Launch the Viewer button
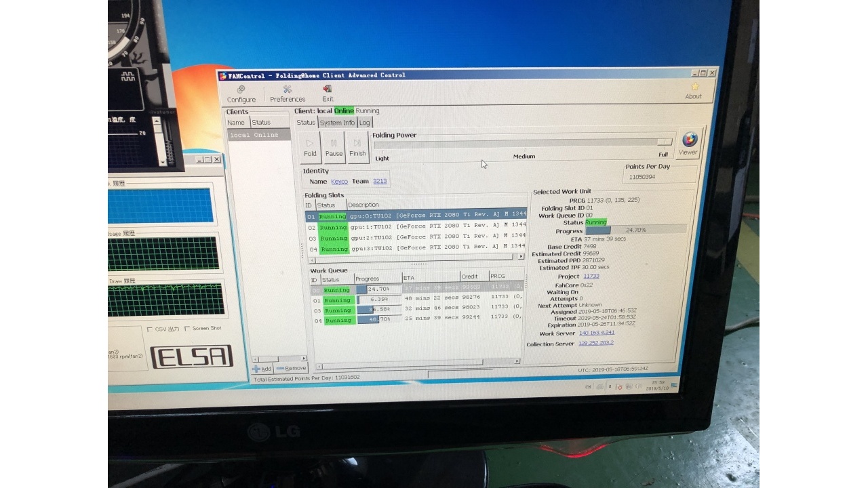 point(688,143)
